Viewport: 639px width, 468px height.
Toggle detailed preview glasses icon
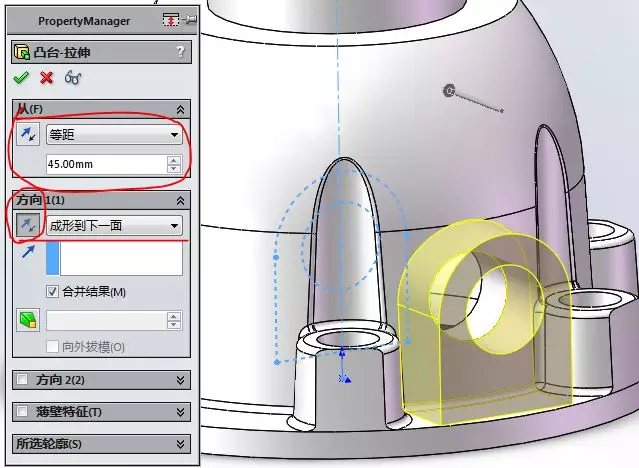coord(73,77)
